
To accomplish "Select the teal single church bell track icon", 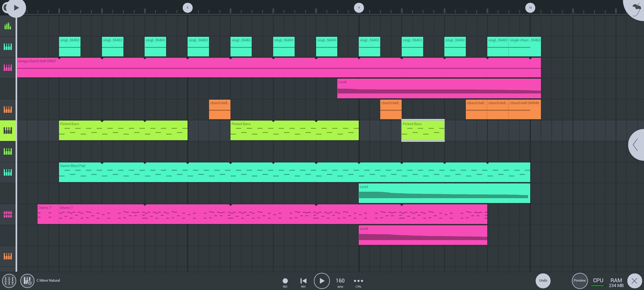I will [8, 47].
